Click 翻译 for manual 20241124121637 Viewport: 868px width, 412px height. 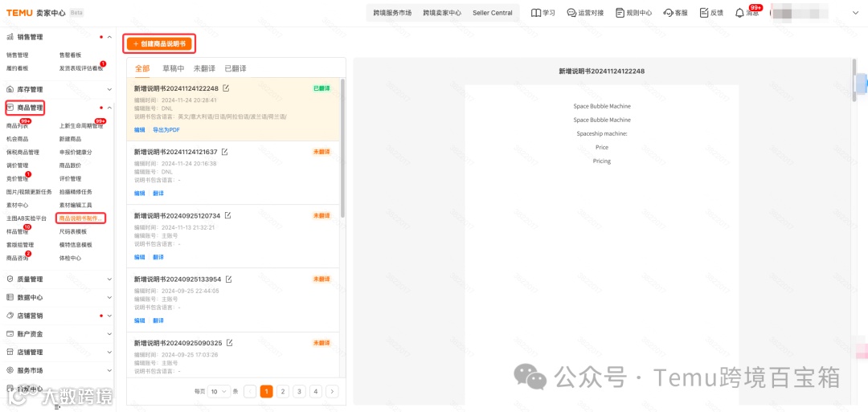(158, 194)
